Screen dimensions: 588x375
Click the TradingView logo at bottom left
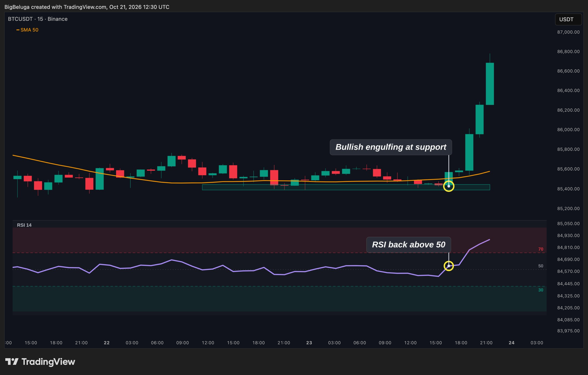[x=40, y=362]
